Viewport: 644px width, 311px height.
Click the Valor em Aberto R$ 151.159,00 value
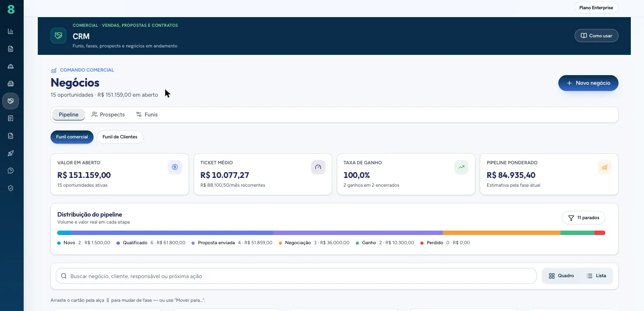point(84,175)
